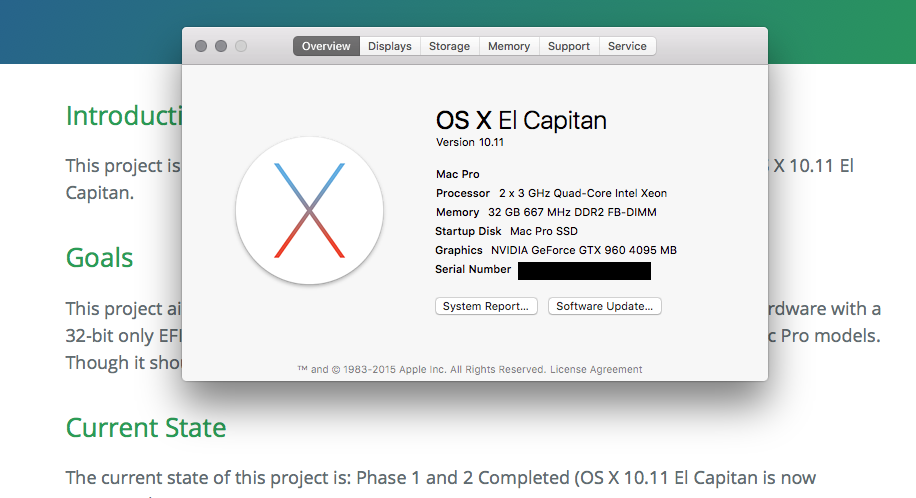Open the Displays tab
Image resolution: width=916 pixels, height=498 pixels.
coord(390,46)
